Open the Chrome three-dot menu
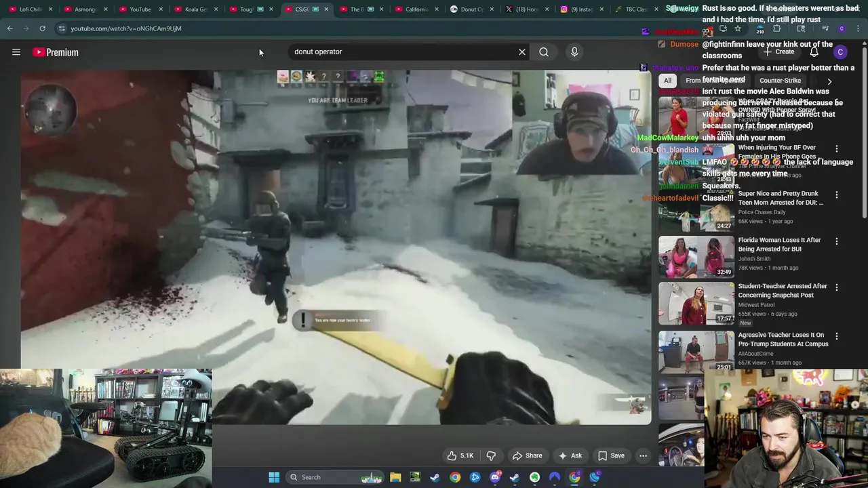This screenshot has height=488, width=868. [858, 28]
